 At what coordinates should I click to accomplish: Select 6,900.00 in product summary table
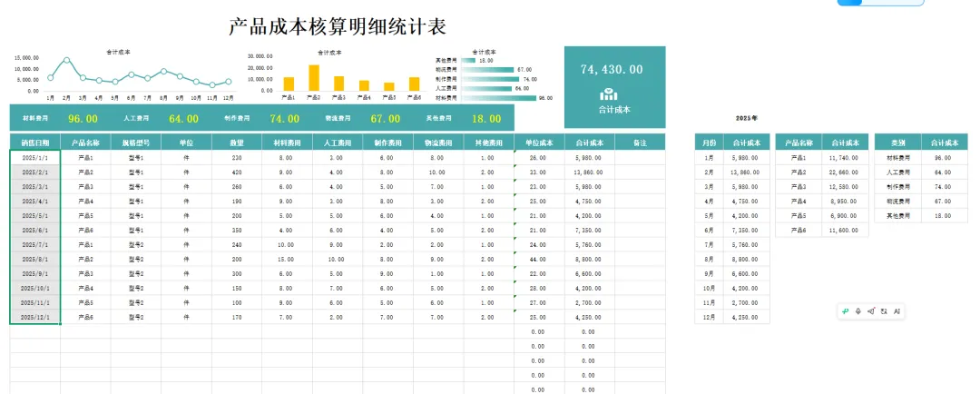(x=845, y=215)
